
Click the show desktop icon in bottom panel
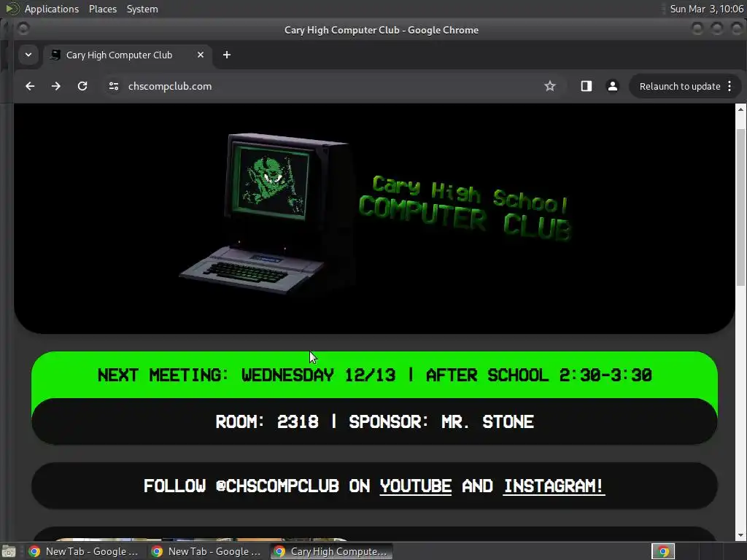[x=9, y=552]
